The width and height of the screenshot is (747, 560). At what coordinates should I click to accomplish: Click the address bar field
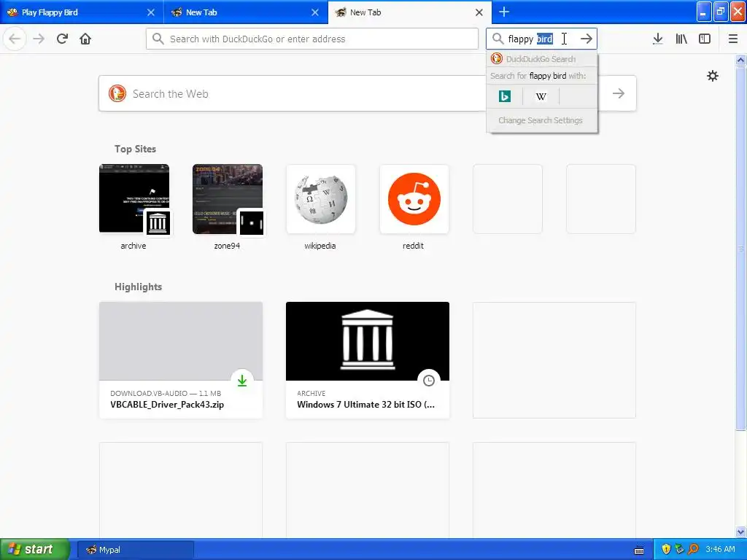pyautogui.click(x=312, y=39)
